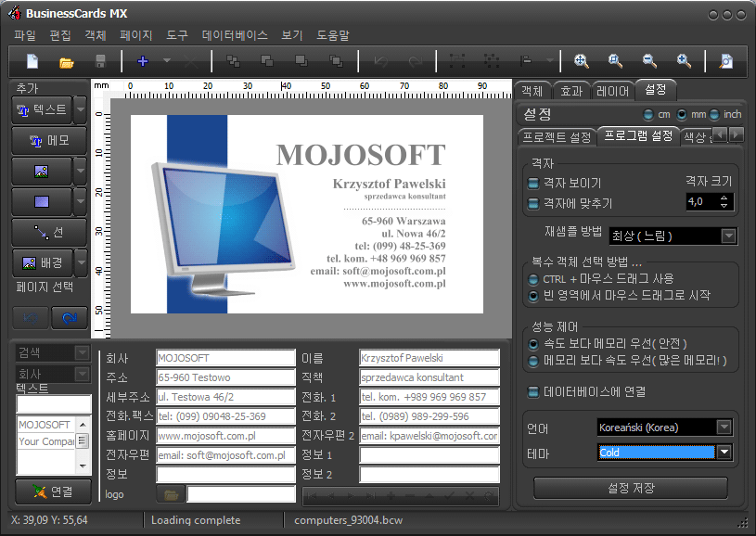Click the blue plus add icon
This screenshot has width=756, height=536.
coord(143,61)
